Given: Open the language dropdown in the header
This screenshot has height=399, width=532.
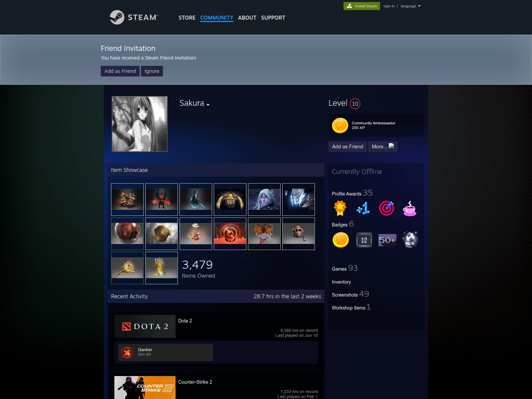Looking at the screenshot, I should 410,6.
